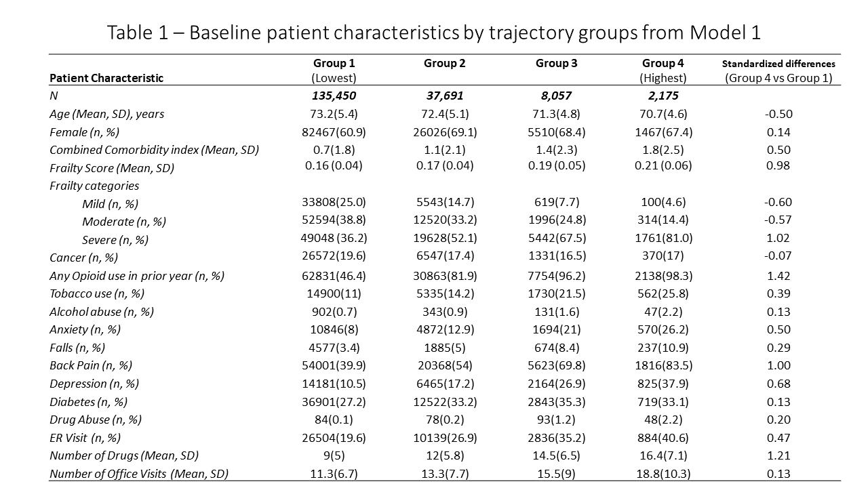Image resolution: width=868 pixels, height=488 pixels.
Task: Click the Group 2 N value 37,691
Action: click(444, 96)
